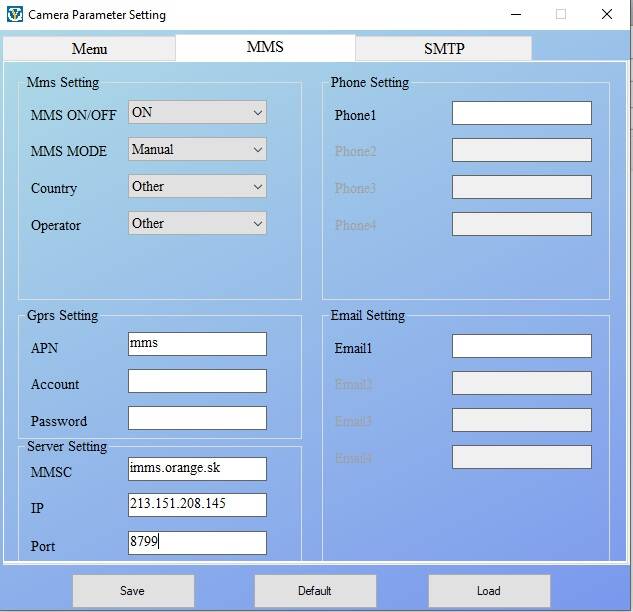
Task: Click the Port number field
Action: pyautogui.click(x=197, y=543)
